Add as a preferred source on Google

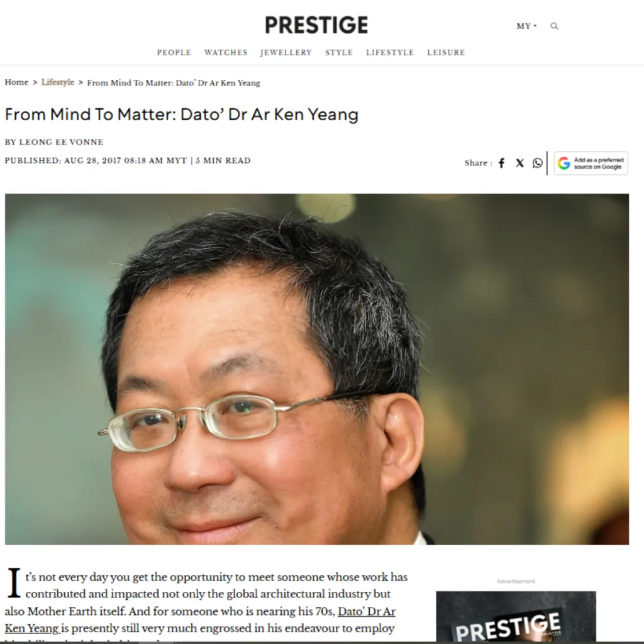tap(591, 163)
